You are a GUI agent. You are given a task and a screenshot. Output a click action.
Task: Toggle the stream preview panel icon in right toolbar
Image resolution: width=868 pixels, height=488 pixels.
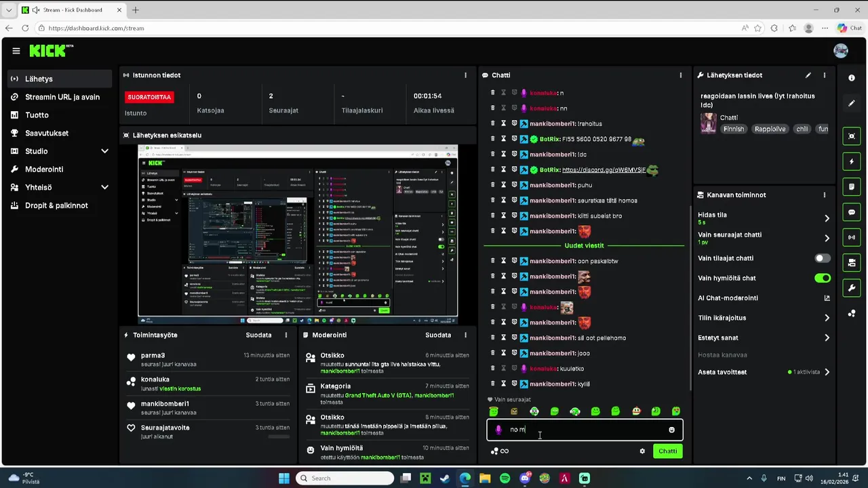pos(852,136)
